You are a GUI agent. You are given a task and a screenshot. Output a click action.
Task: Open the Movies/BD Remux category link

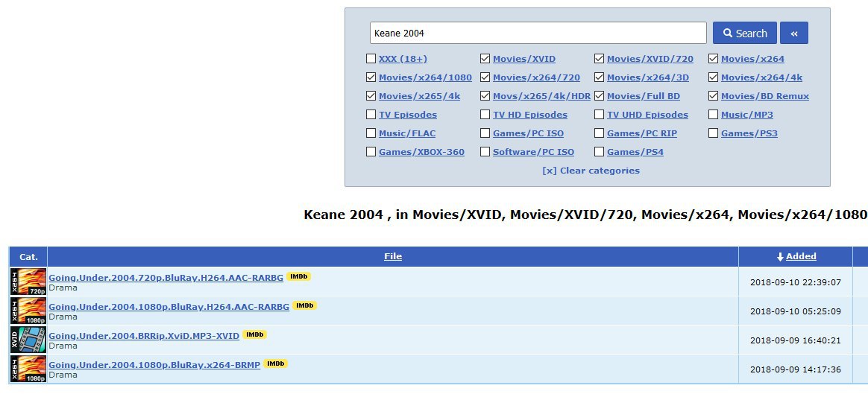(x=765, y=96)
